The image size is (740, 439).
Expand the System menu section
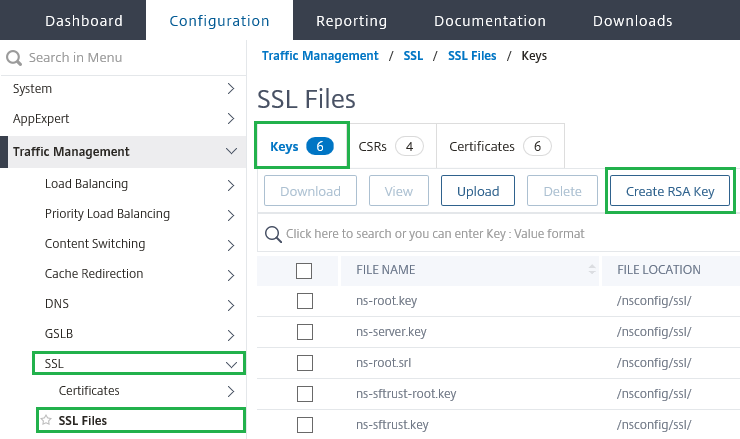pos(231,89)
